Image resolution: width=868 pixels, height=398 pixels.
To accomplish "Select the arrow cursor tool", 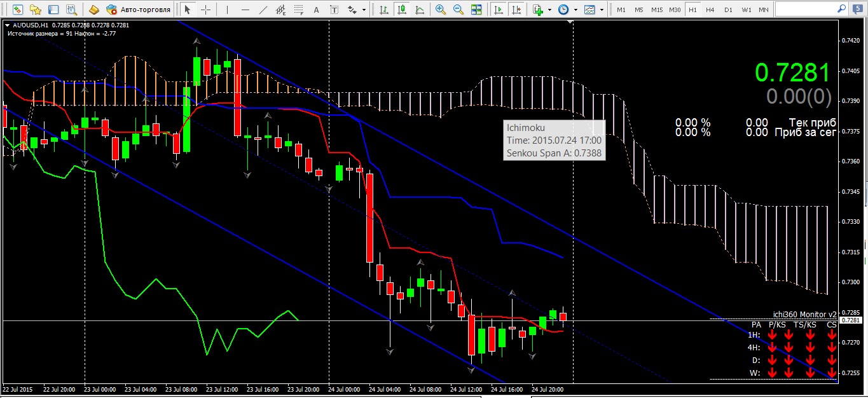I will tap(187, 10).
